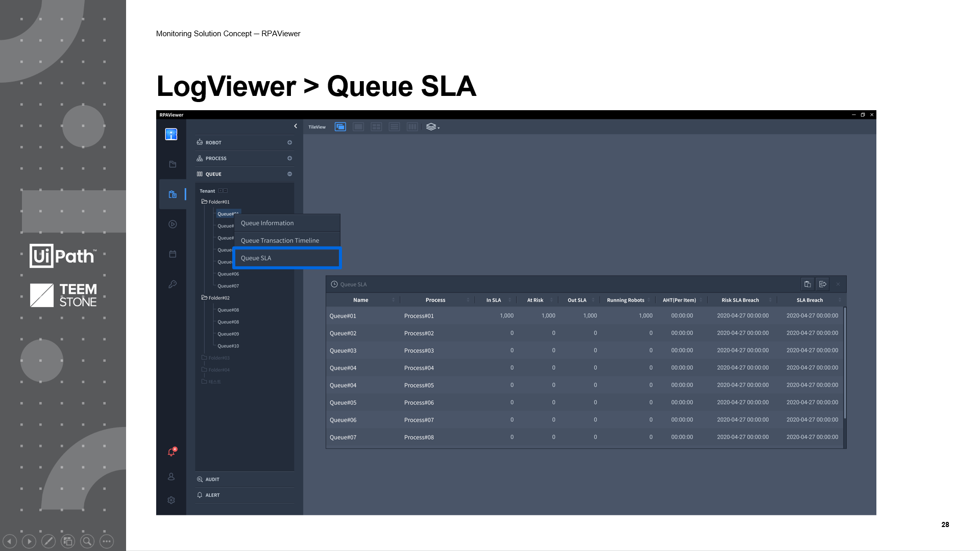Select the three-column TileView layout icon
This screenshot has height=551, width=980.
click(x=412, y=127)
